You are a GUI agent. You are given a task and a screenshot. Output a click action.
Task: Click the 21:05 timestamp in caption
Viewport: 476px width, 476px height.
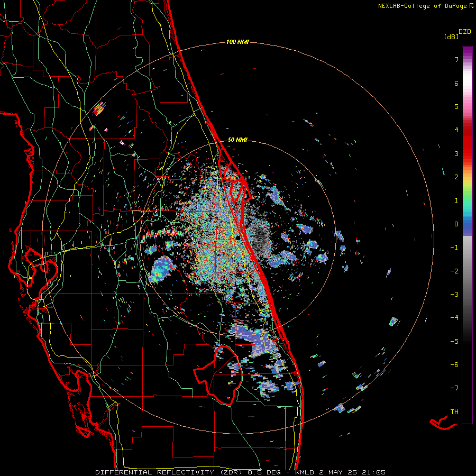375,472
